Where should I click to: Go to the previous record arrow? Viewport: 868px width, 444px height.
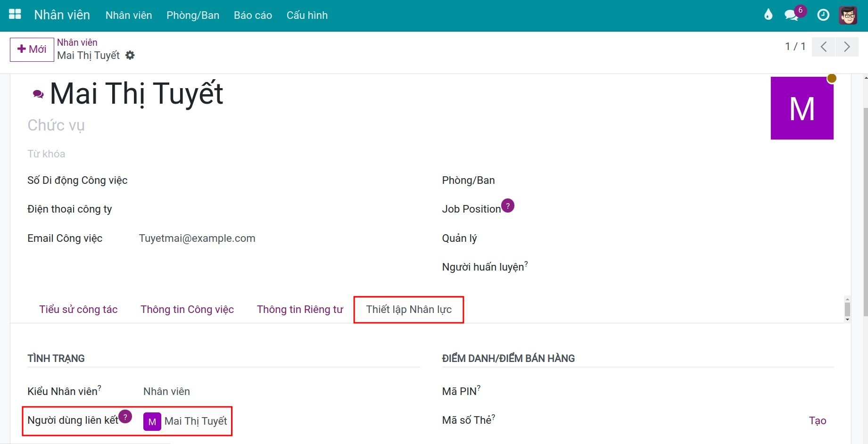point(824,47)
